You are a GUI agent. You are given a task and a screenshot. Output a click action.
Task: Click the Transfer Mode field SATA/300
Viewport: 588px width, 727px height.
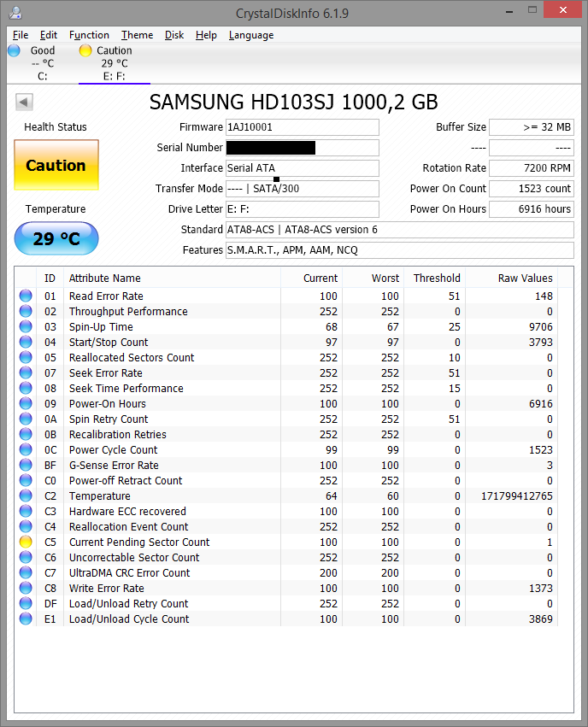pos(303,188)
